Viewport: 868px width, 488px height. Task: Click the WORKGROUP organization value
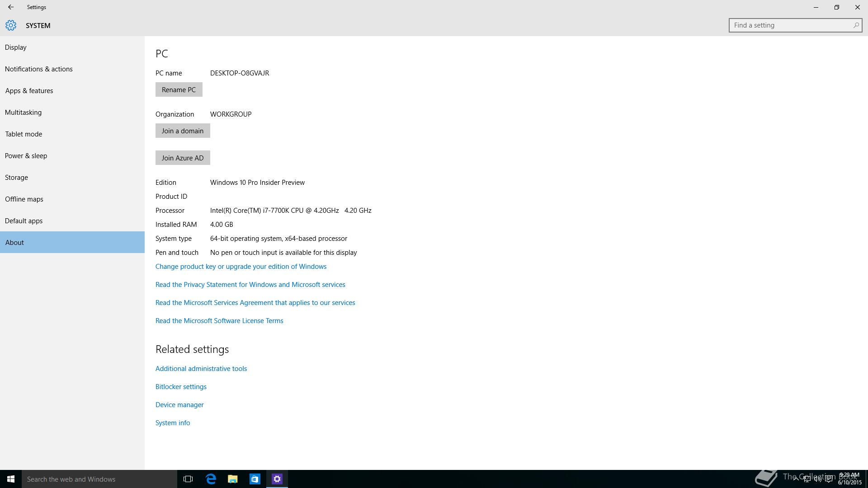[x=231, y=114]
